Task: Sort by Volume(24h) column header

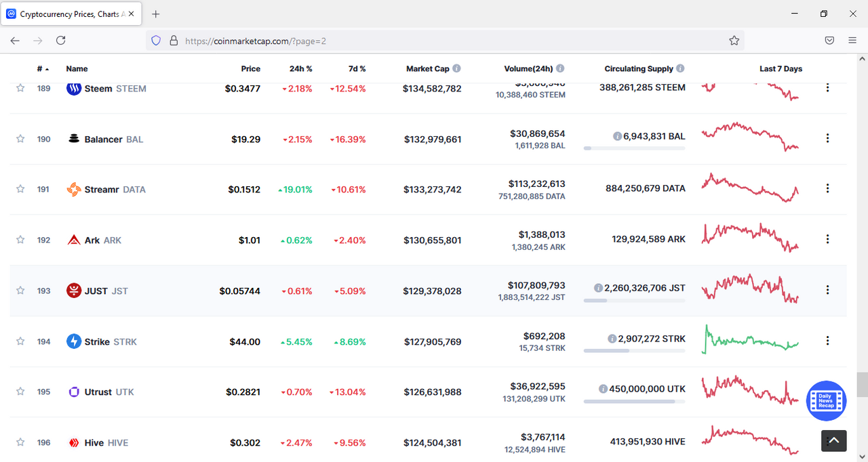Action: point(528,68)
